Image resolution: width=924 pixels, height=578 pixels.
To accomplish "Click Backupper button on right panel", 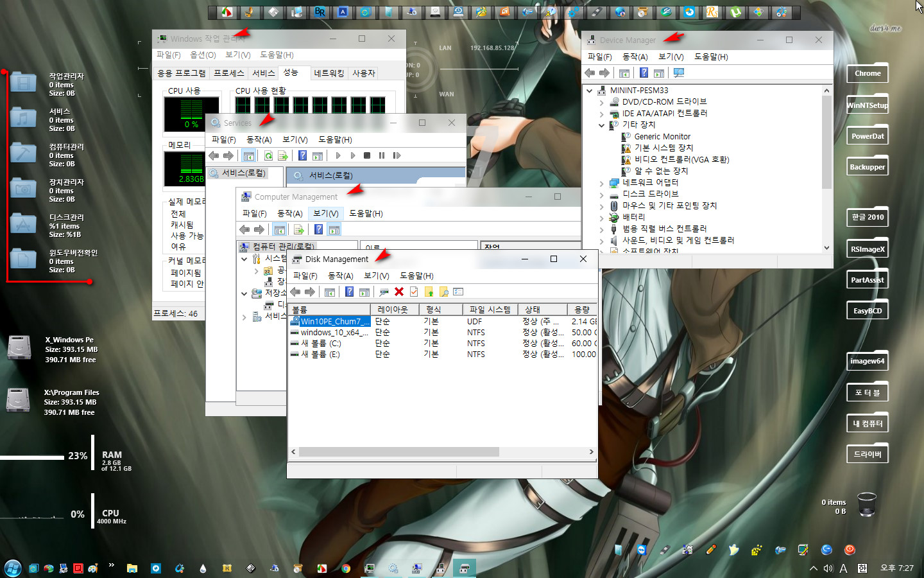I will coord(868,167).
